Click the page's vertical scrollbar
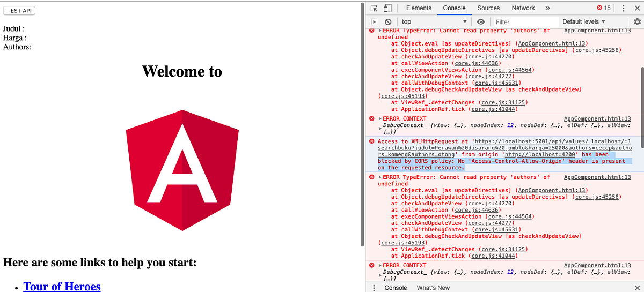The height and width of the screenshot is (292, 644). [363, 123]
